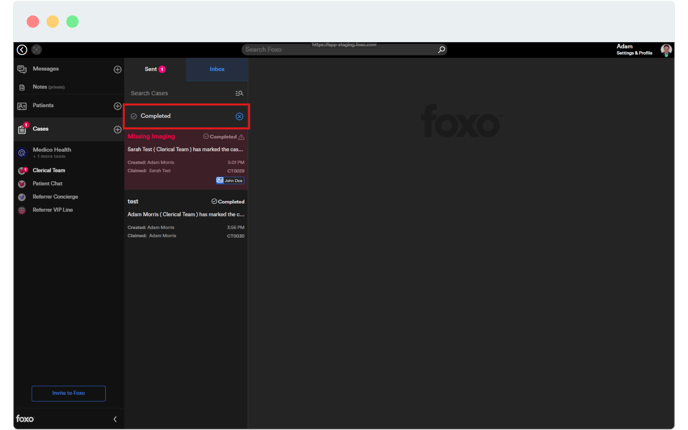688x430 pixels.
Task: Open the Missing Imaging case title
Action: tap(151, 136)
